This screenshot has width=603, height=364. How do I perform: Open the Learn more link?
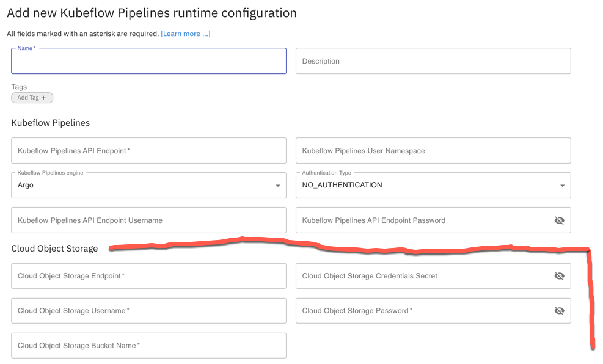tap(186, 34)
